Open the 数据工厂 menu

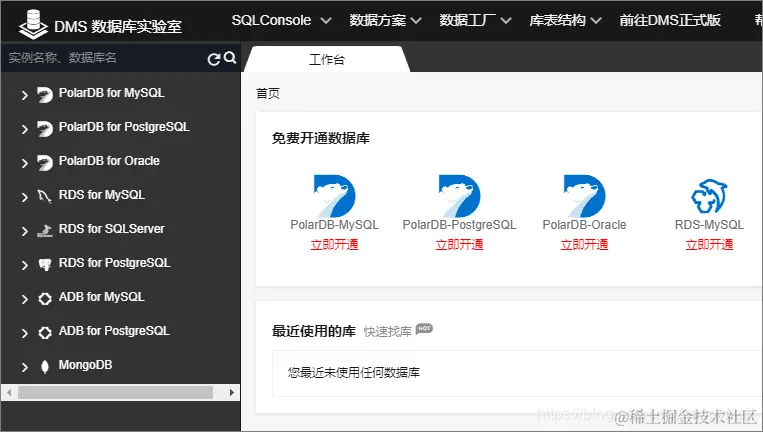(x=475, y=20)
